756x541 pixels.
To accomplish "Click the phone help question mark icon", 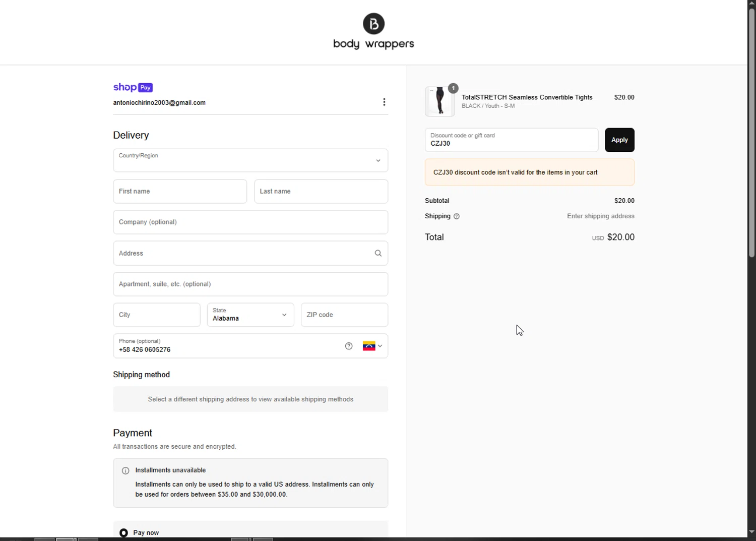I will [x=349, y=346].
